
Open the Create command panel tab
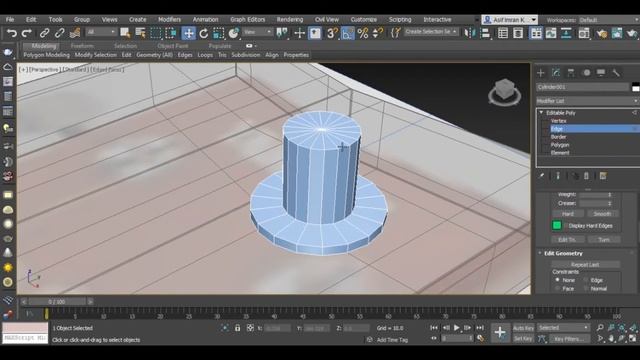click(541, 73)
